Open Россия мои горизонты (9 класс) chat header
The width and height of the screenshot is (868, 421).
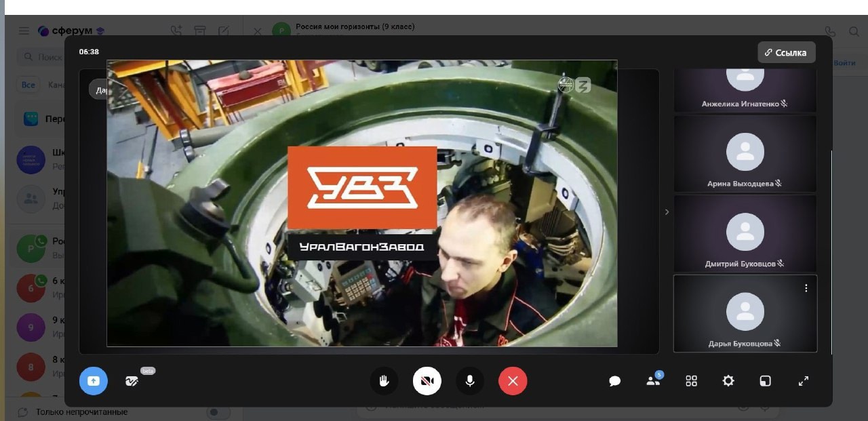355,27
